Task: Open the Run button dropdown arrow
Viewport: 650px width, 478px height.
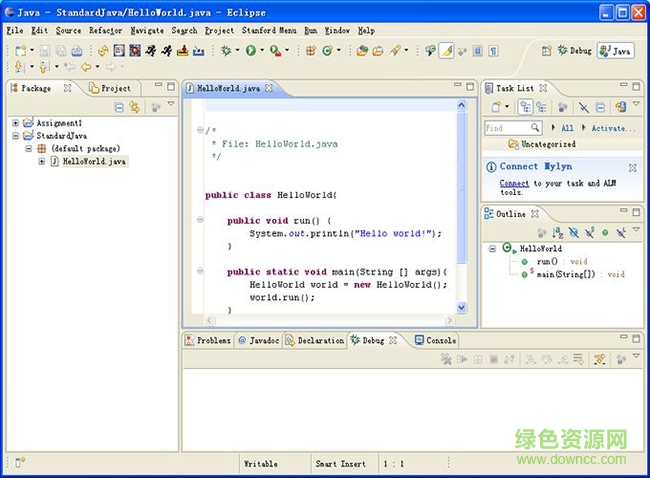Action: coord(263,51)
